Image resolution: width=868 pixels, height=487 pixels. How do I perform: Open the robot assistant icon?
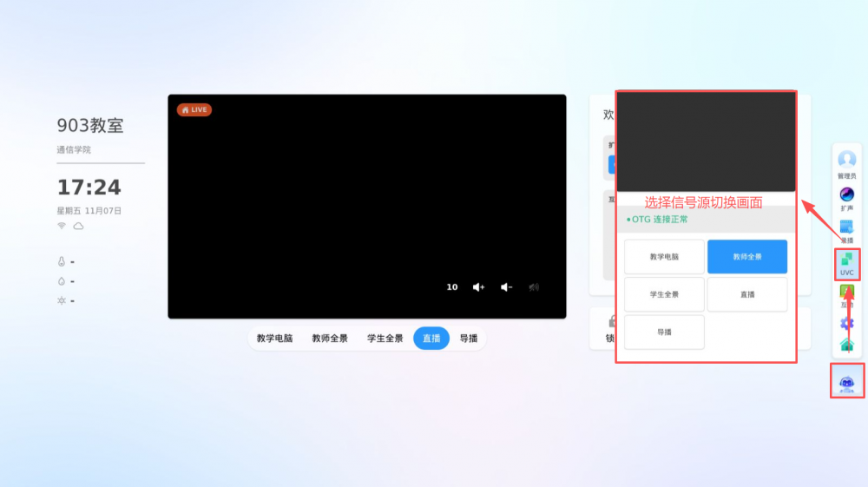[847, 380]
